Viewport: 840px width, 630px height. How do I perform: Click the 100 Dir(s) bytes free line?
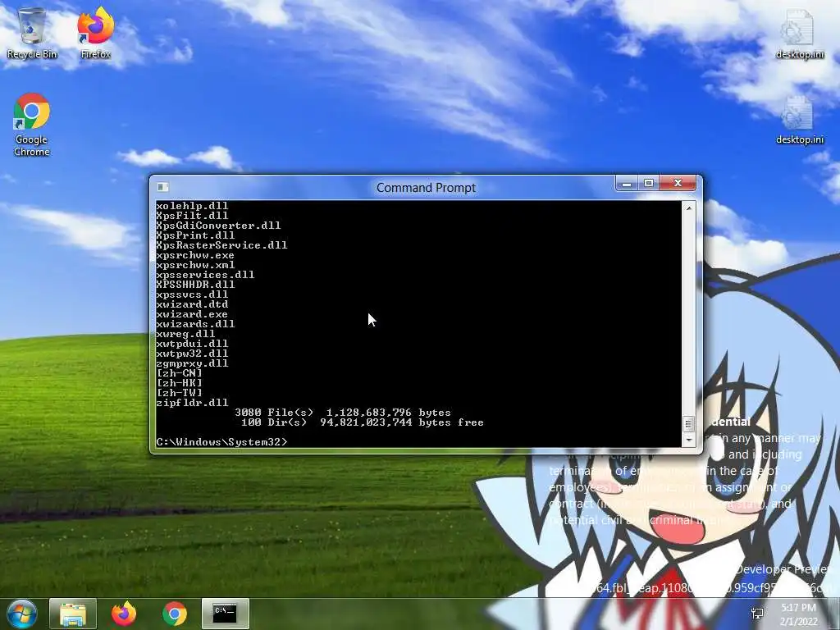[362, 422]
